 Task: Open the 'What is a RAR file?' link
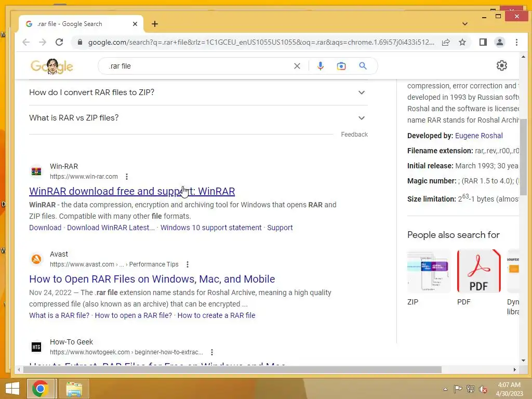pyautogui.click(x=59, y=315)
